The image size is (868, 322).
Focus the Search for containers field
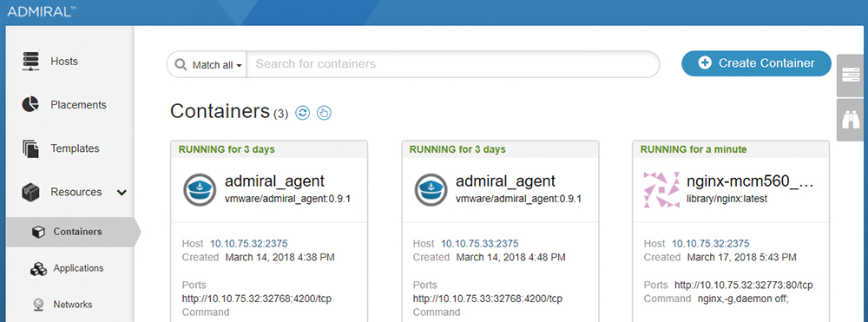tap(453, 64)
